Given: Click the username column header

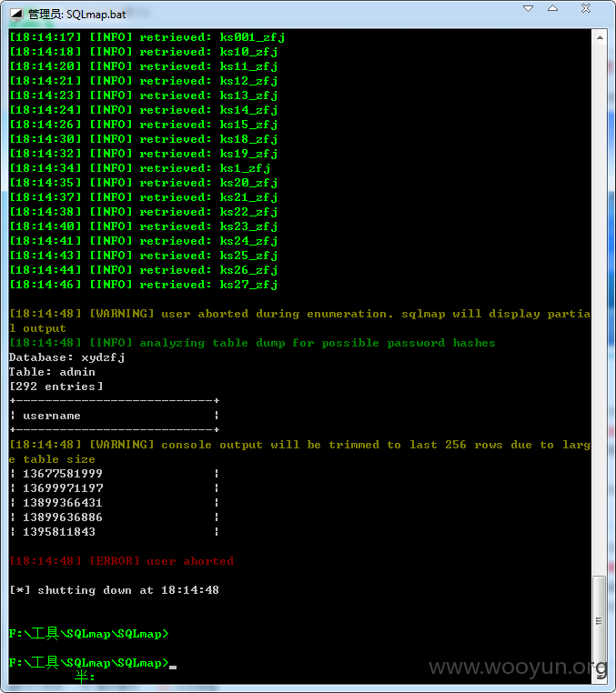Looking at the screenshot, I should click(x=52, y=416).
